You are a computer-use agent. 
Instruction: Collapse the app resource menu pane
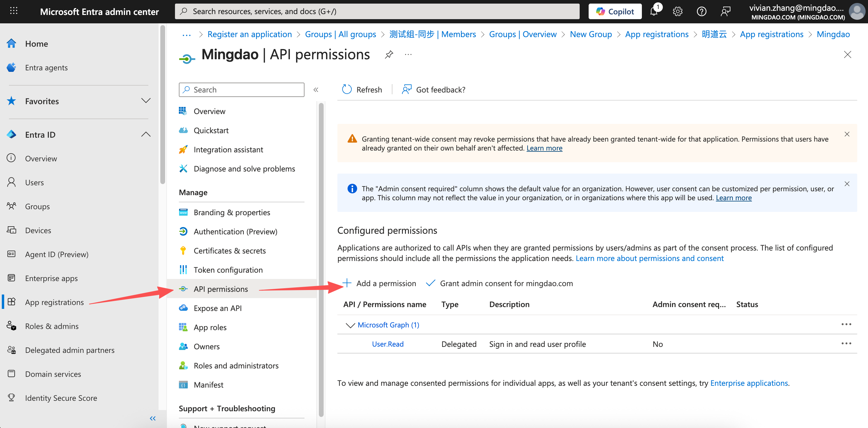pos(316,90)
